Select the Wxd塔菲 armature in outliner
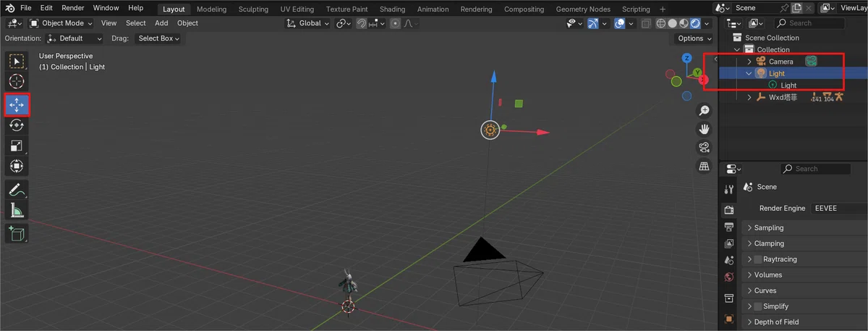The height and width of the screenshot is (331, 868). 783,97
